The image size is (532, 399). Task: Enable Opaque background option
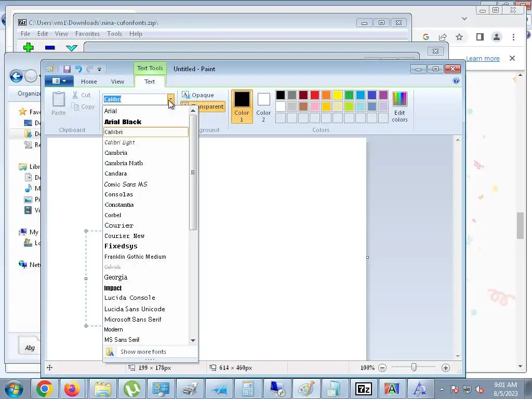198,95
